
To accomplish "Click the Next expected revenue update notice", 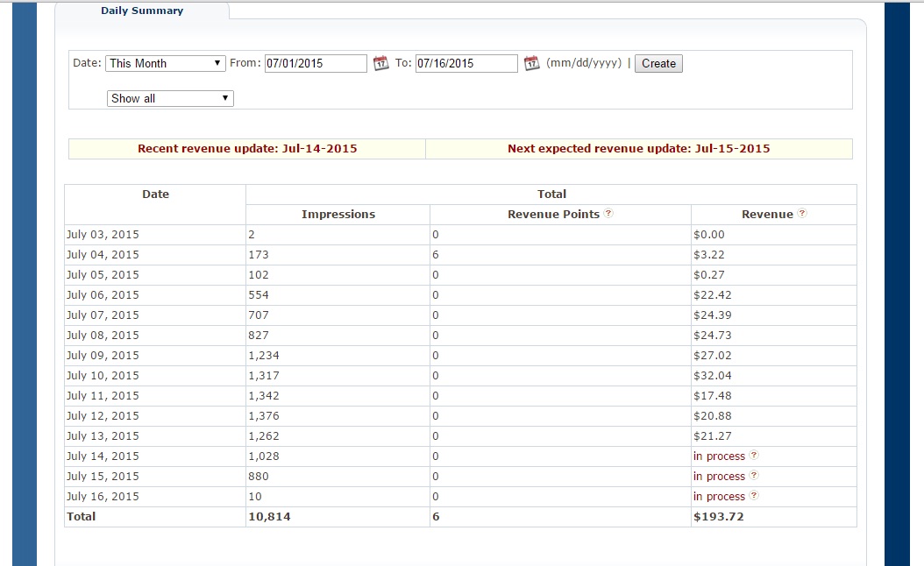I will [x=638, y=149].
